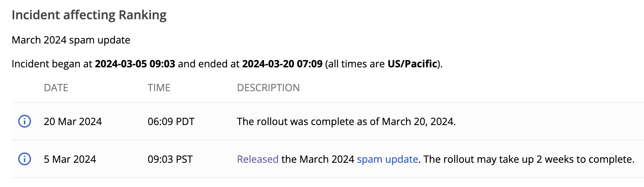Click the "06:09 PDT" time cell
Viewport: 644px width, 187px height.
pyautogui.click(x=171, y=122)
